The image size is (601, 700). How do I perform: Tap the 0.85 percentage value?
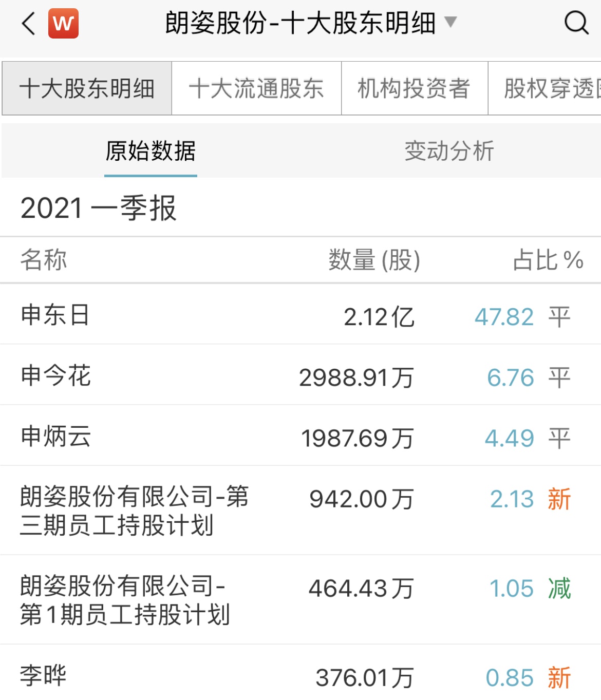tap(510, 678)
